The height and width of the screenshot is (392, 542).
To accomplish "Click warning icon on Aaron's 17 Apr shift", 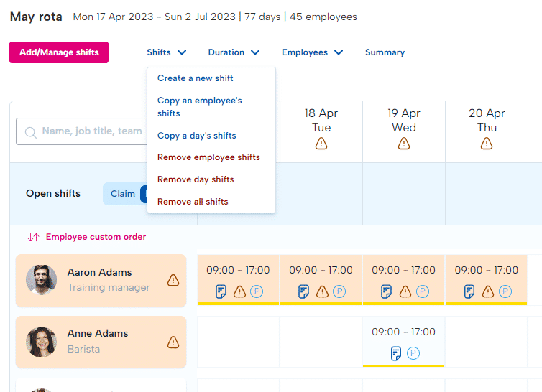I will [x=239, y=291].
